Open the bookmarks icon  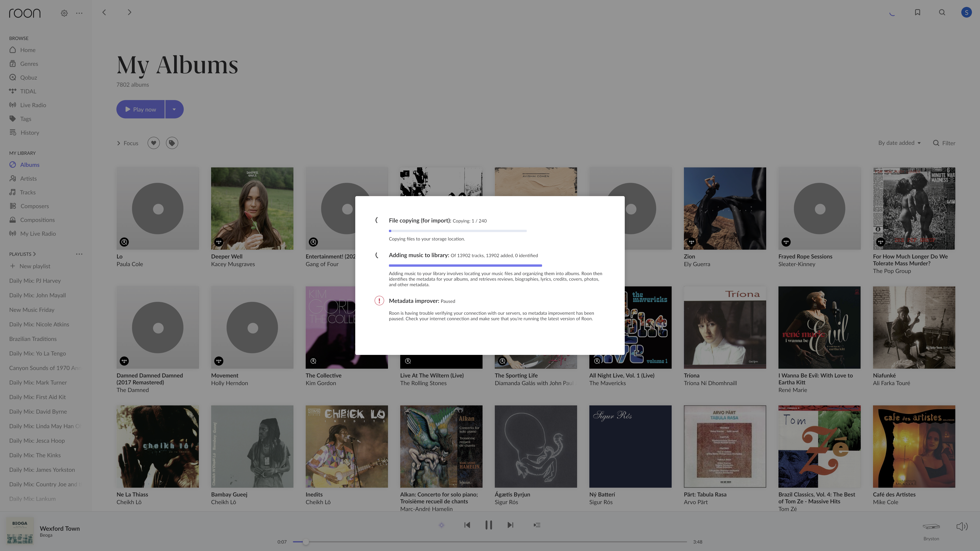point(918,12)
